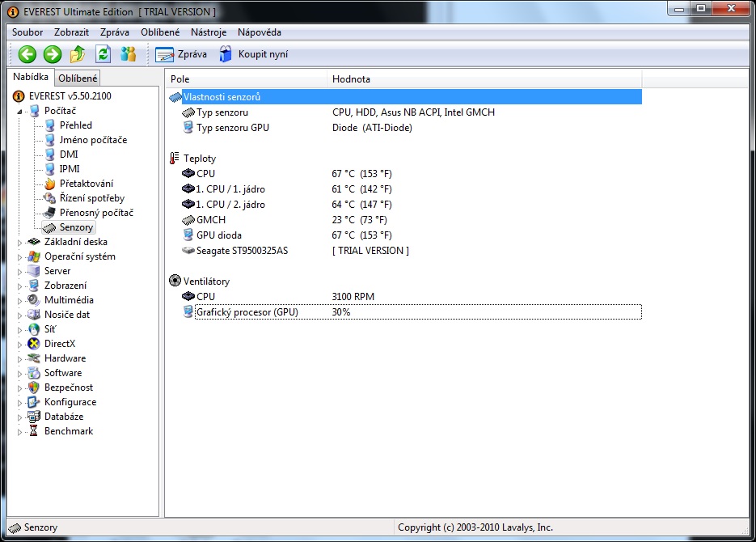Click the EVEREST title bar info icon
756x542 pixels.
point(15,12)
